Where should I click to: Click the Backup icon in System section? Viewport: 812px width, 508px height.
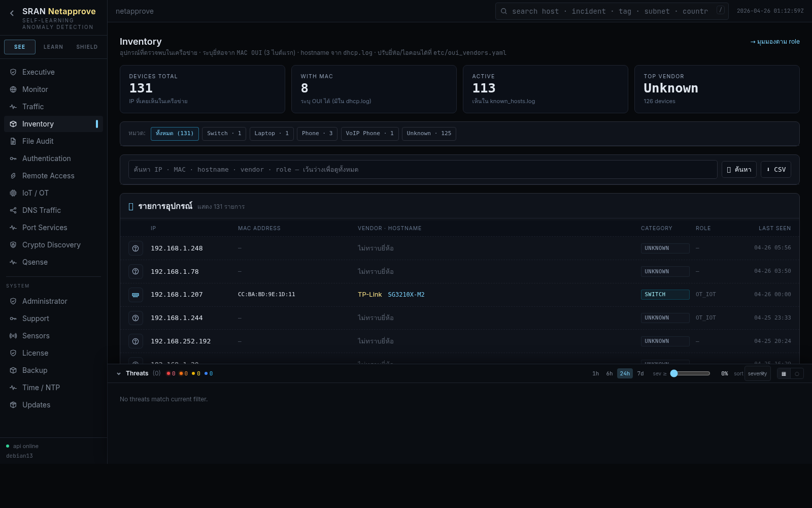[13, 370]
